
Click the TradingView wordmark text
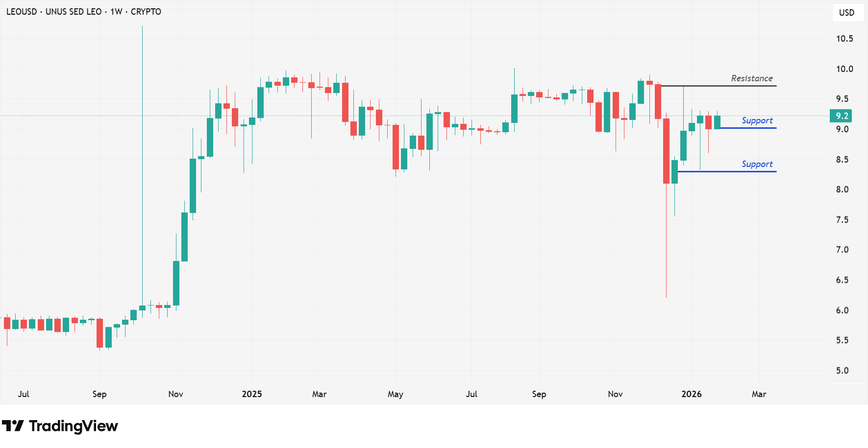74,426
